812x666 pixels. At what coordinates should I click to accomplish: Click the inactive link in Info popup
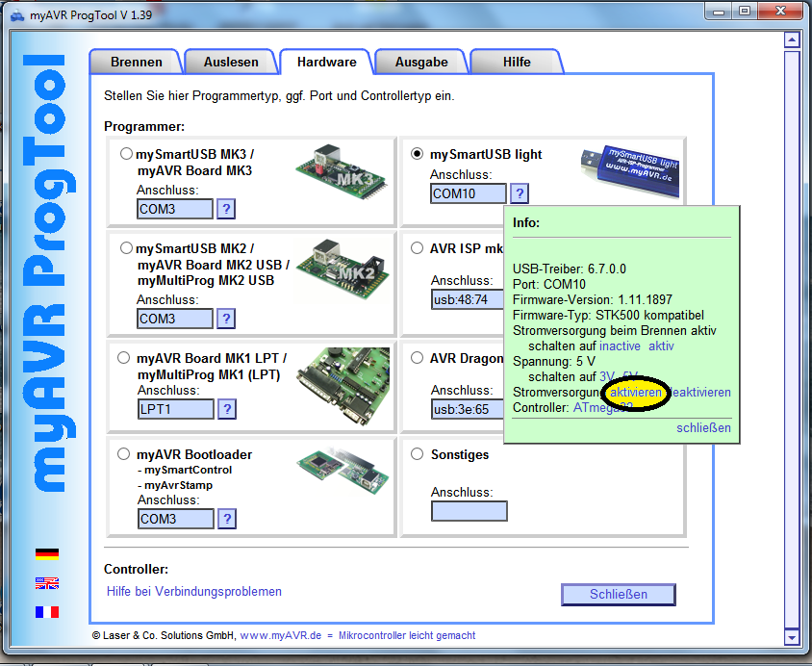click(x=620, y=346)
